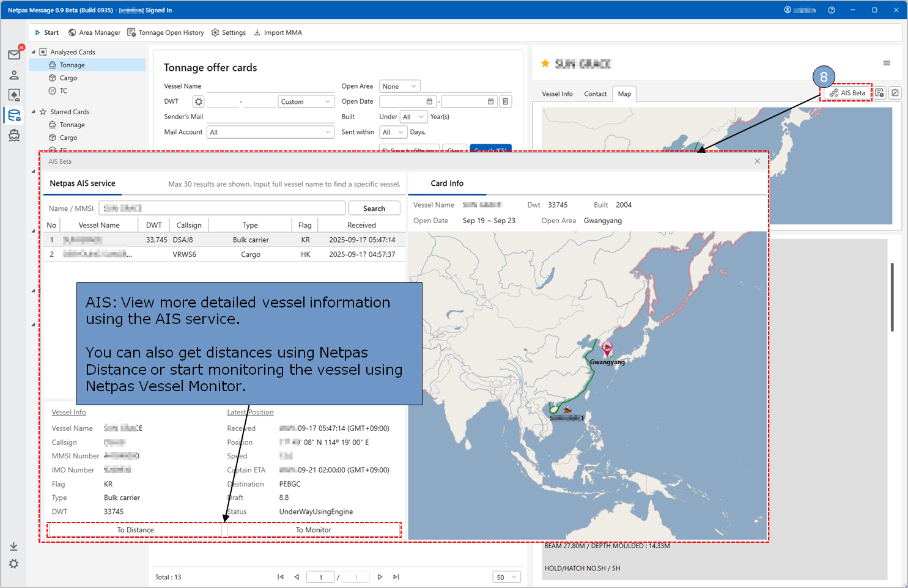Select Cargo under Starred Cards
Viewport: 908px width, 588px height.
tap(68, 138)
